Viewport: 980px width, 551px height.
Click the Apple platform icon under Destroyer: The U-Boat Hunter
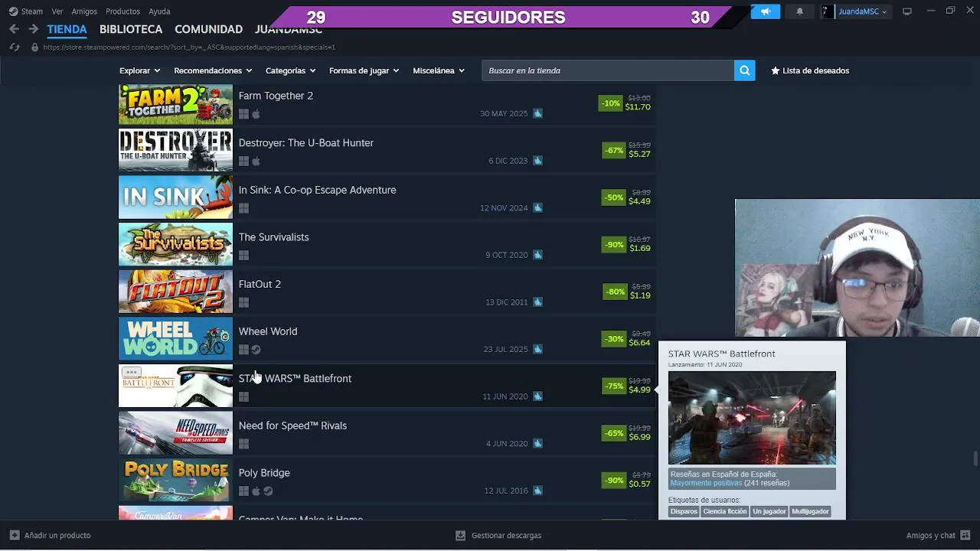pyautogui.click(x=256, y=161)
